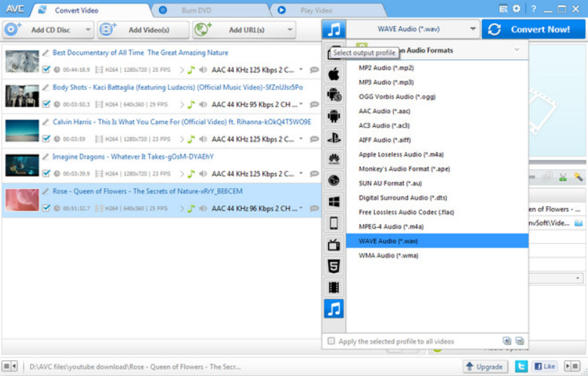
Task: Click the manage profiles icon beside add
Action: (x=520, y=341)
